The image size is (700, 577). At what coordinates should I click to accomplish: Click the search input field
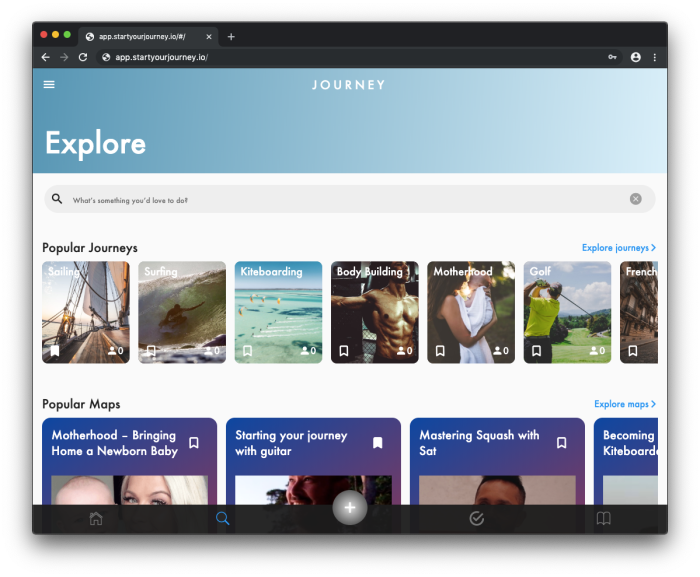pos(340,199)
